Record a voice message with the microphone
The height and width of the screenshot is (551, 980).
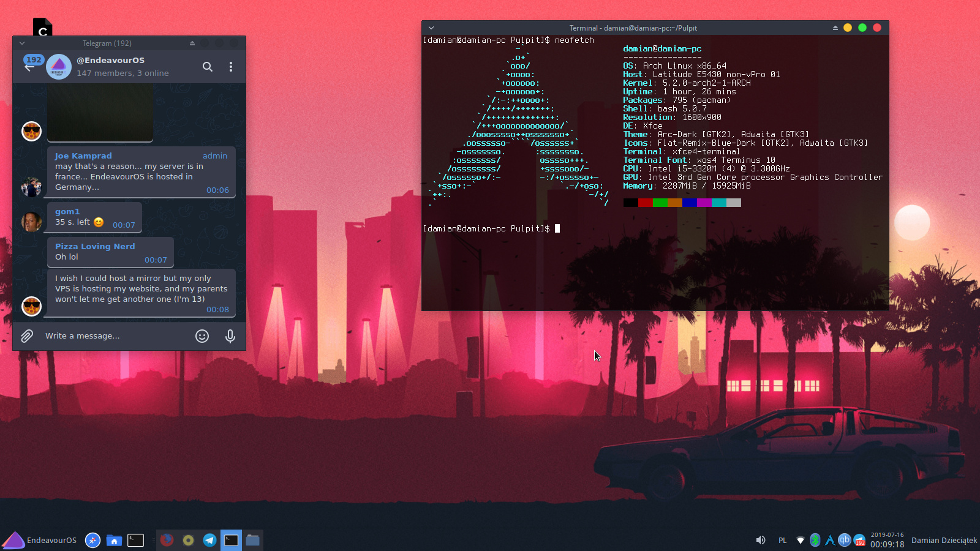[230, 336]
